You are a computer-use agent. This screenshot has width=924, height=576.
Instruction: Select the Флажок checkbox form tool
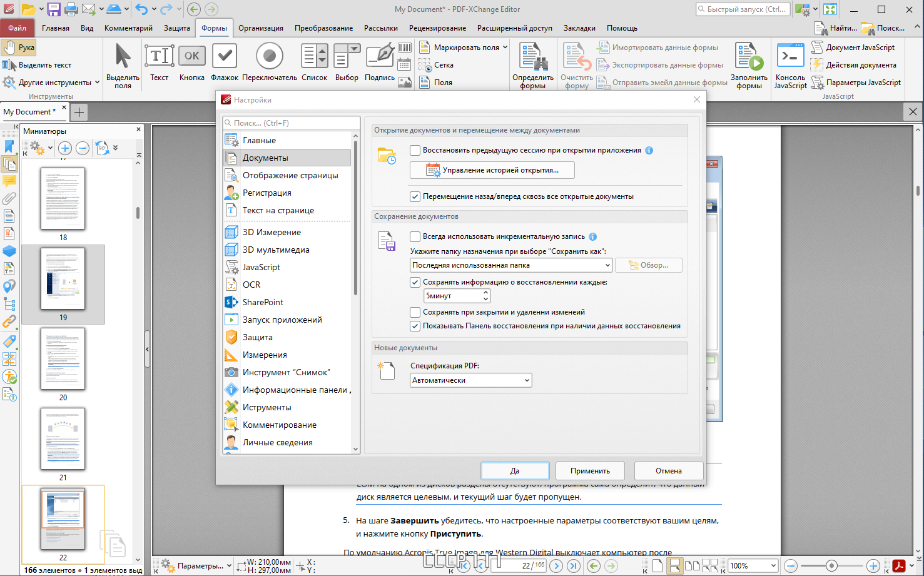click(224, 63)
